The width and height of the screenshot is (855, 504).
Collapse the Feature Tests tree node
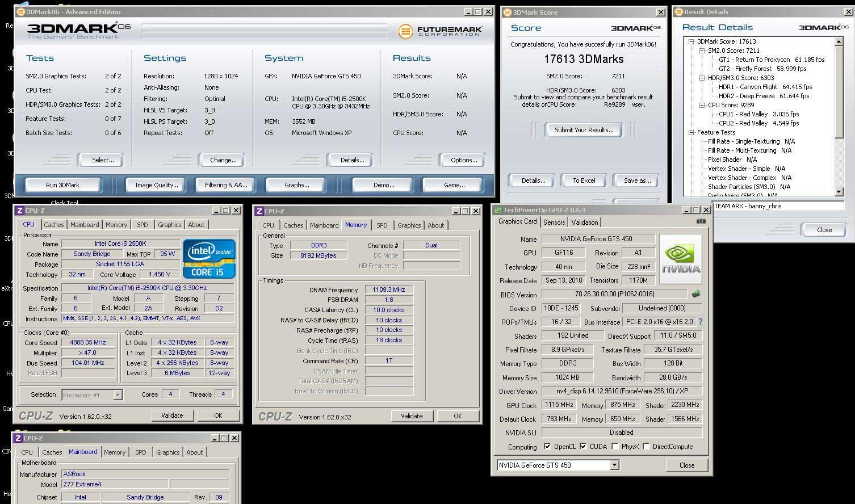tap(691, 132)
